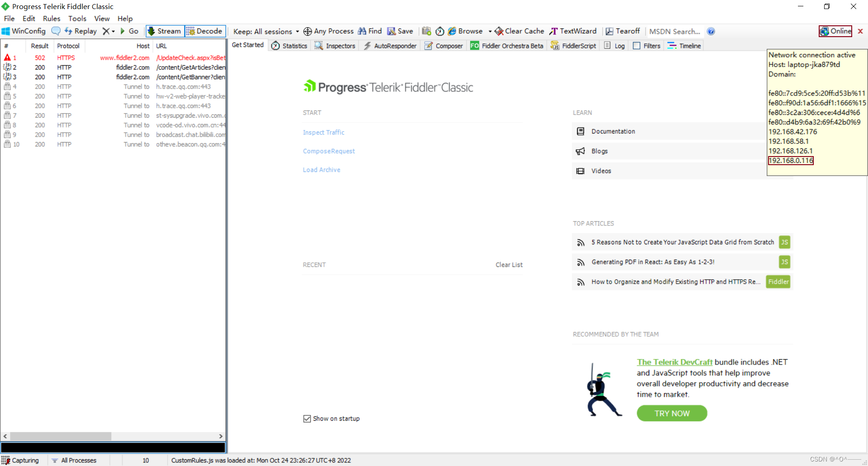This screenshot has width=868, height=466.
Task: Select session 1 with 502 result
Action: [113, 58]
